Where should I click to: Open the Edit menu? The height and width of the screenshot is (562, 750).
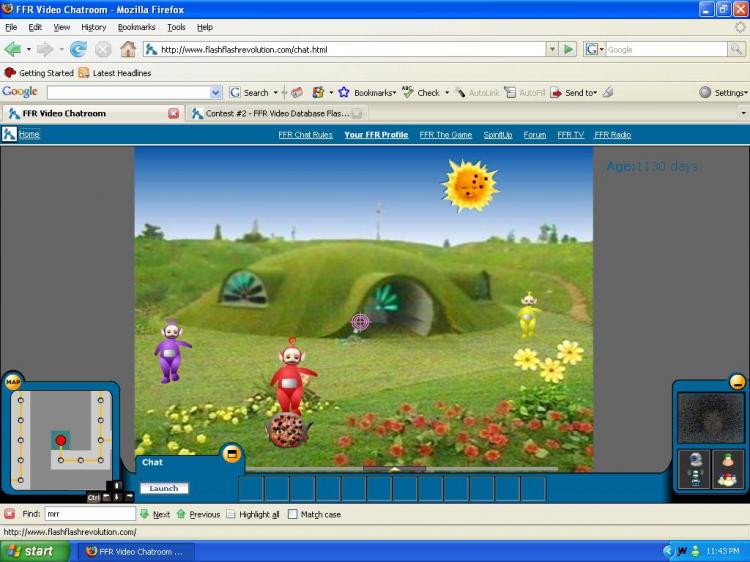(35, 27)
